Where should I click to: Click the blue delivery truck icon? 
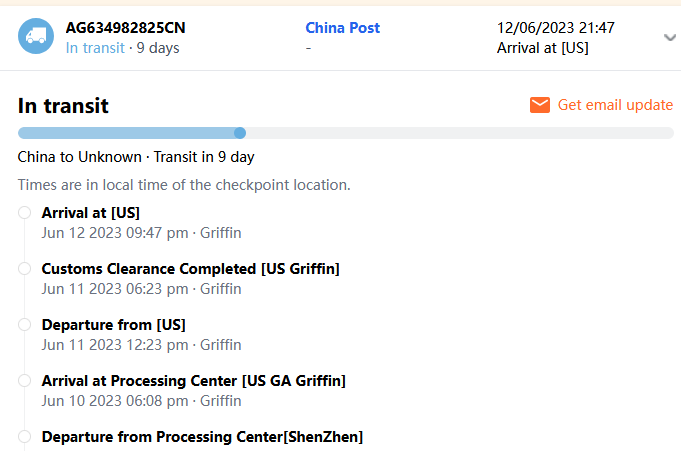36,37
